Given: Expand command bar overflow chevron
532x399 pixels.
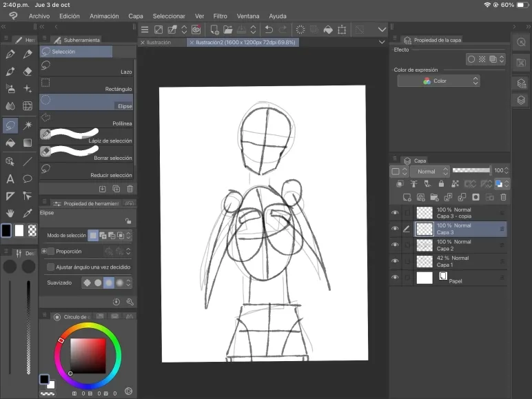Looking at the screenshot, I should pyautogui.click(x=382, y=30).
